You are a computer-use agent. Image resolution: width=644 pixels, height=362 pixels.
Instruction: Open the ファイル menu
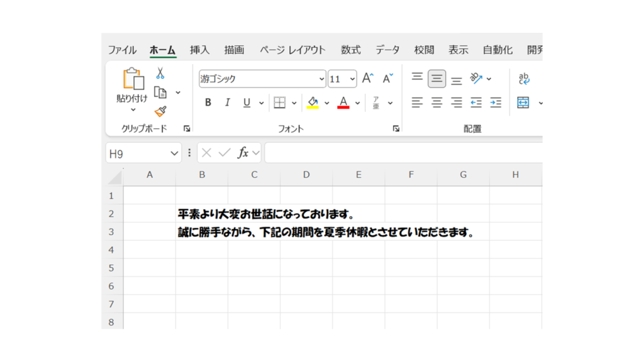(122, 50)
